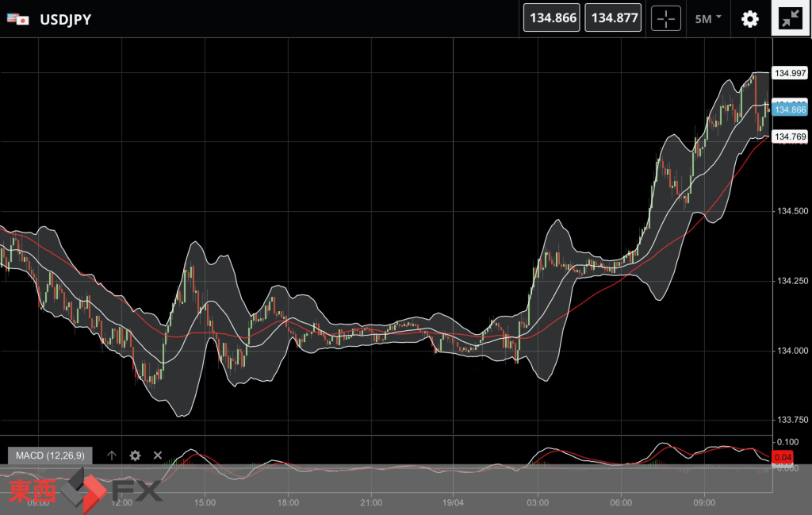Click the 134.500 price axis label

[792, 211]
